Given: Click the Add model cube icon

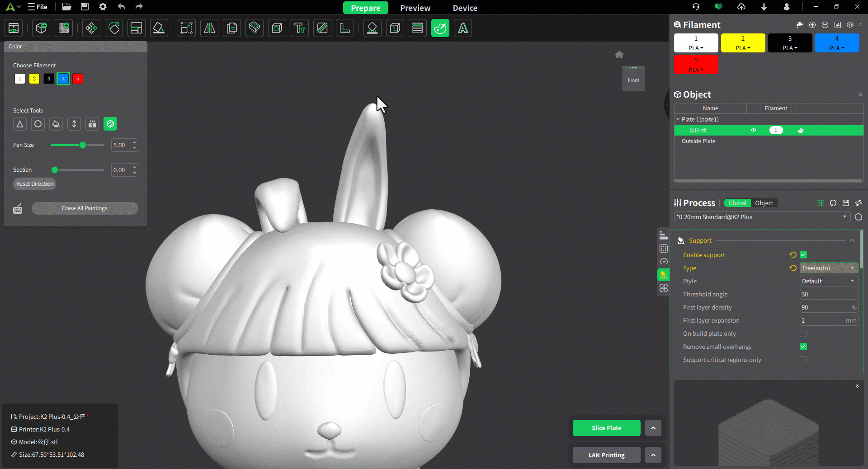Looking at the screenshot, I should point(42,28).
